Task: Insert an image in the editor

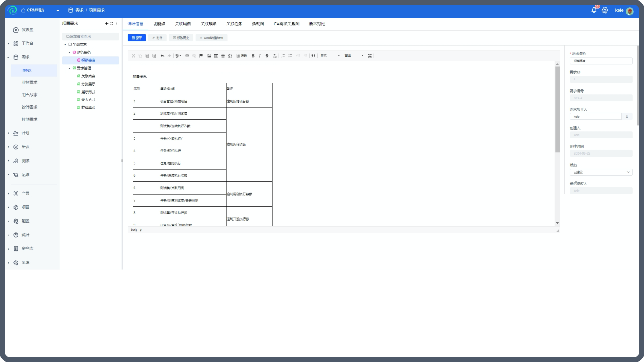Action: tap(209, 56)
